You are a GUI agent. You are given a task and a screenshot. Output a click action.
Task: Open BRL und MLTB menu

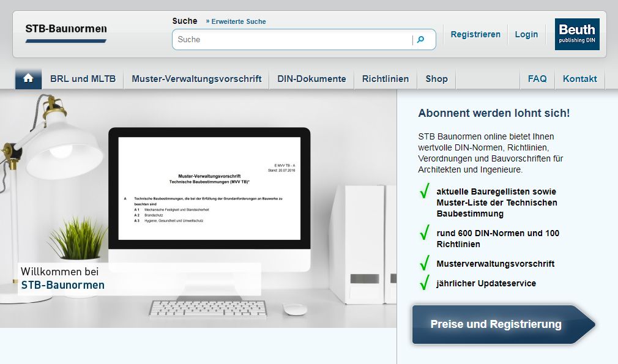coord(83,79)
